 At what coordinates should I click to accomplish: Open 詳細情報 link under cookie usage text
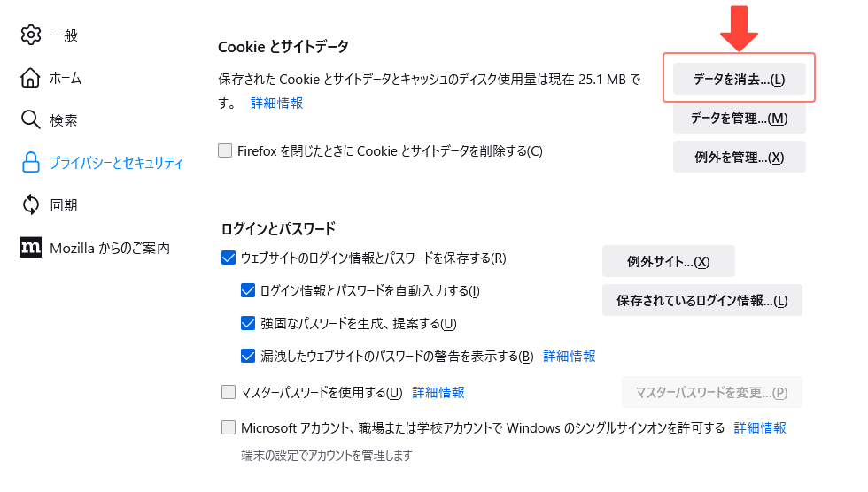point(276,104)
